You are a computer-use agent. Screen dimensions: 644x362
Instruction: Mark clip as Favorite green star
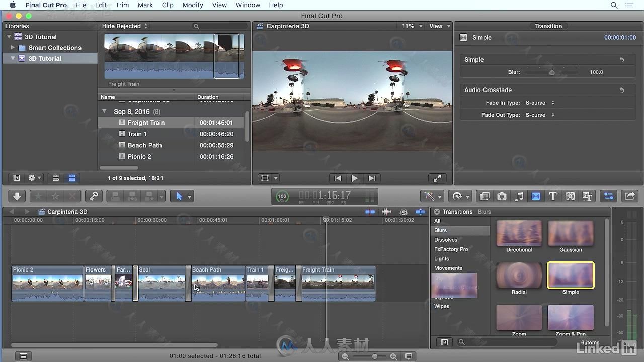point(39,196)
